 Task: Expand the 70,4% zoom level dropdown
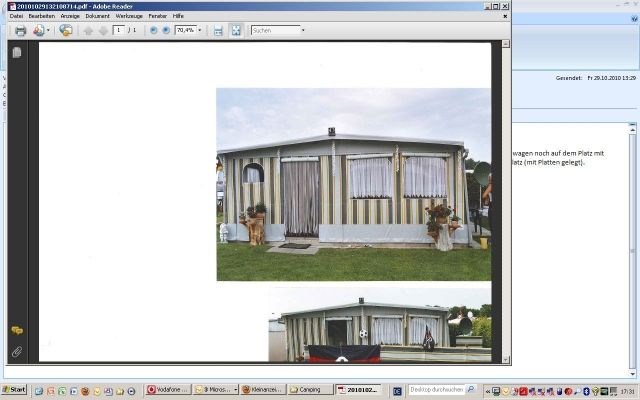(200, 30)
